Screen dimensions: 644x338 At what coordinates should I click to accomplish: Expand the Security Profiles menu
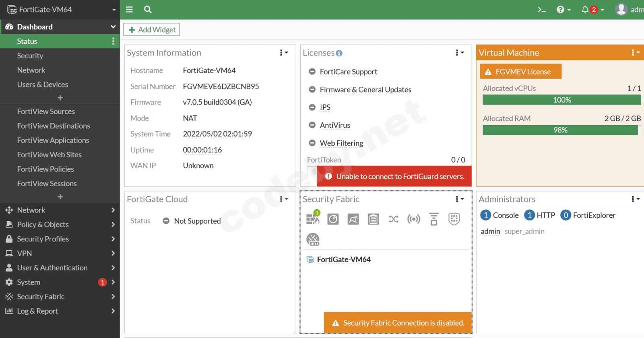coord(60,239)
